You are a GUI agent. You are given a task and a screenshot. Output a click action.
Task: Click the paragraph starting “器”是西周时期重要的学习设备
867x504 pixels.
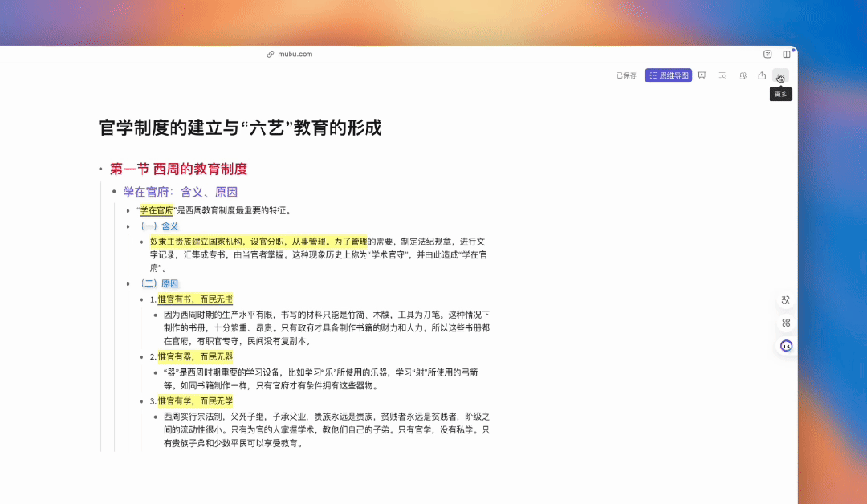(320, 379)
